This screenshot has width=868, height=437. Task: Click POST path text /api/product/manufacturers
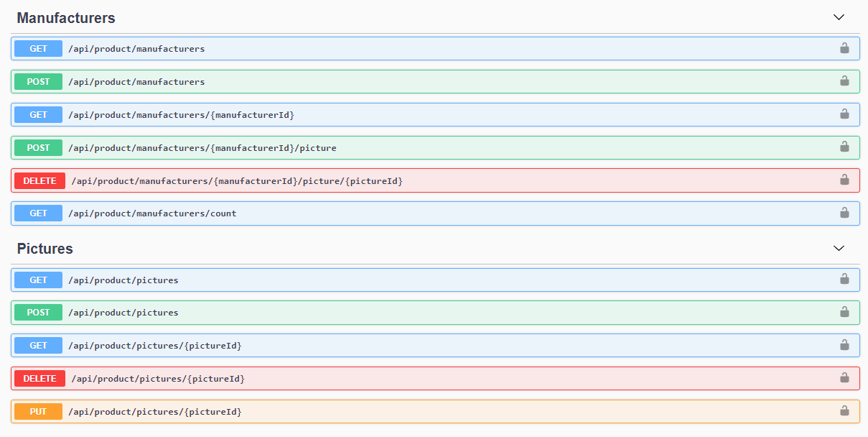[136, 82]
